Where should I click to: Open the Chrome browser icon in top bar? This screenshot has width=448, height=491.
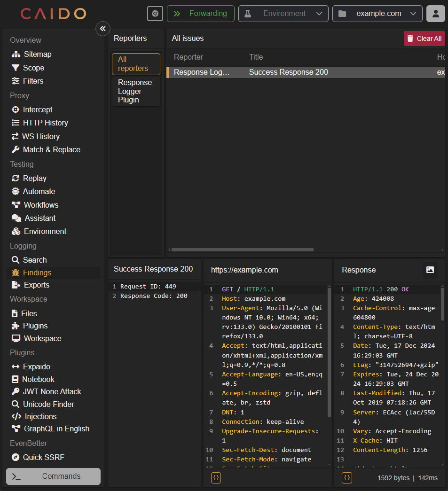tap(155, 14)
